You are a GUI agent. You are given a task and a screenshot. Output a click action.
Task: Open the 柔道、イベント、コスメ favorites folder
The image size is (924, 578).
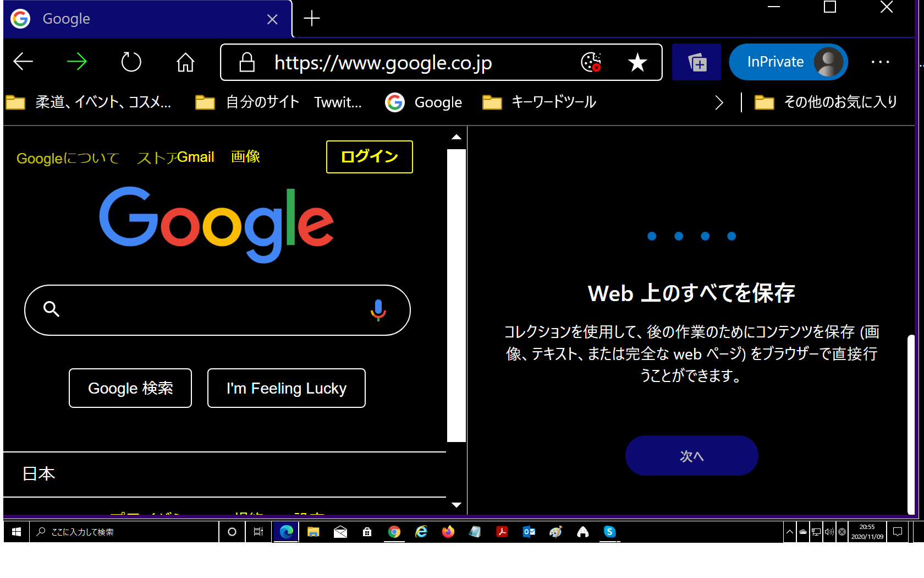(x=89, y=102)
